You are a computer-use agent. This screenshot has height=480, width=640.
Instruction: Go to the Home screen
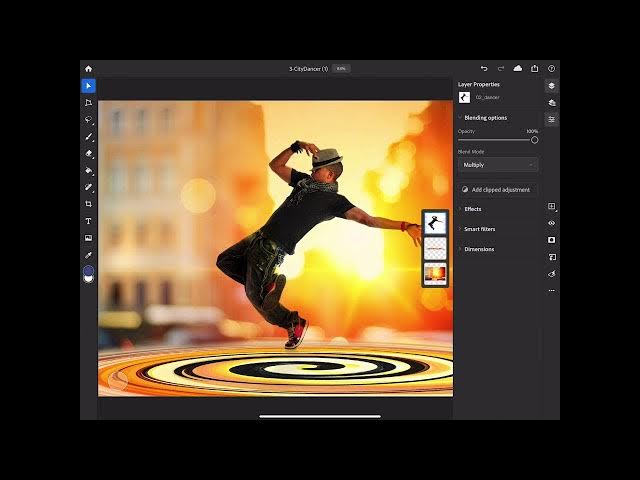tap(88, 68)
